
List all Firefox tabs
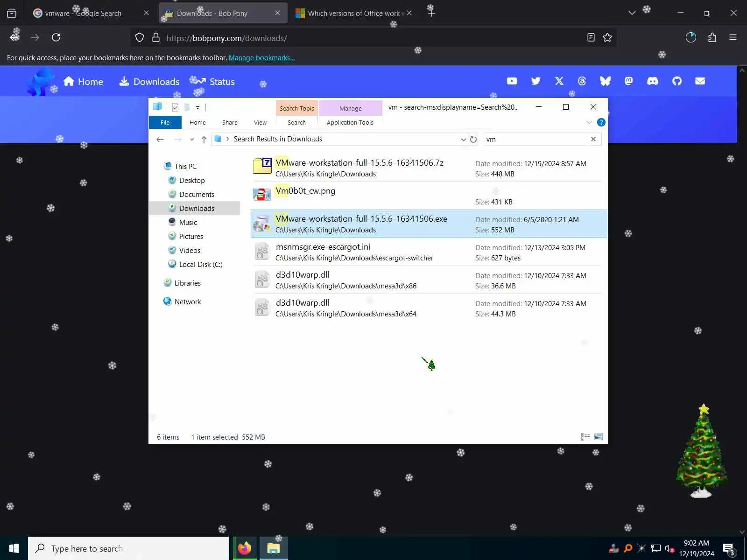coord(632,13)
